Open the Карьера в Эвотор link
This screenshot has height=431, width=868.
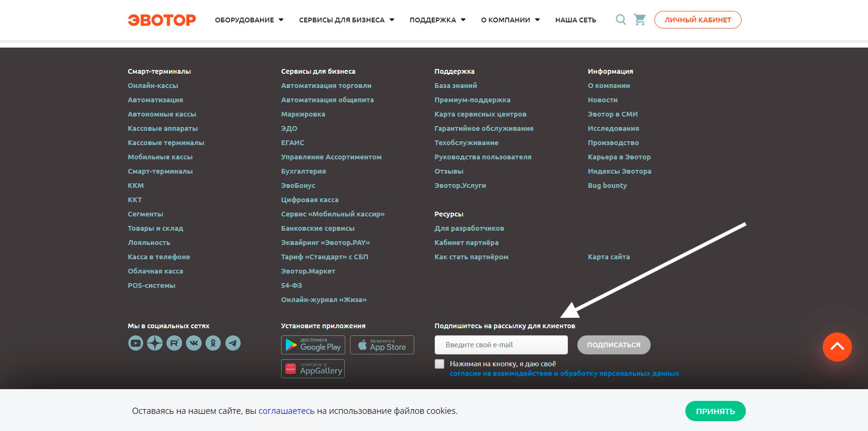(619, 157)
